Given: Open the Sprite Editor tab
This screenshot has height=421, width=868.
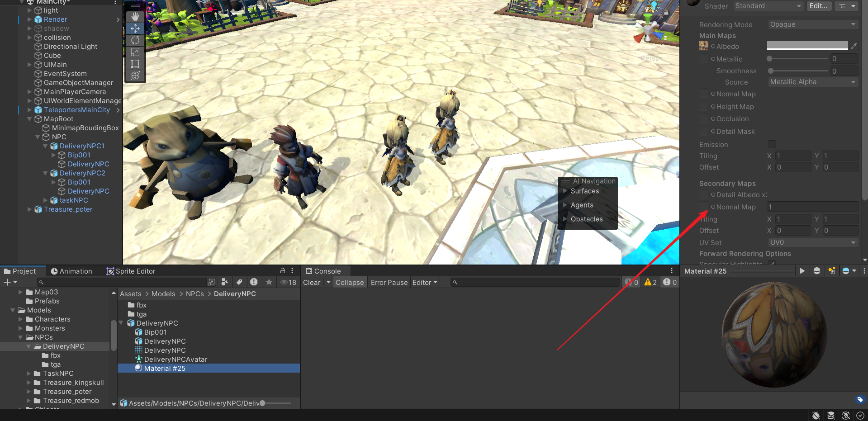Looking at the screenshot, I should 131,271.
